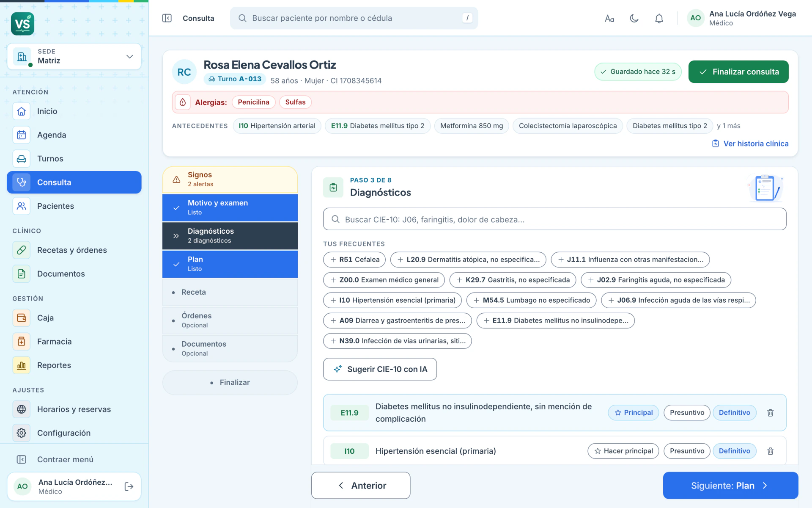Toggle dark mode with the moon icon
The height and width of the screenshot is (508, 812).
click(634, 18)
